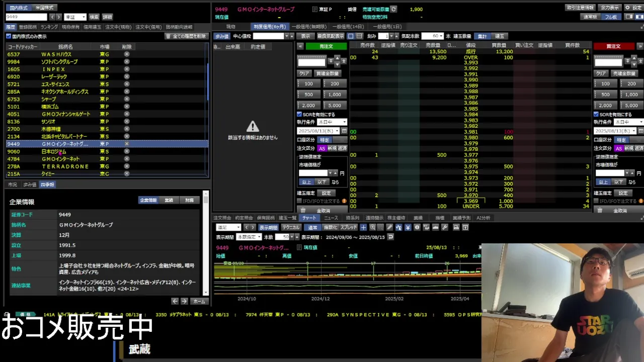Toggle sell-side SORを有効にする checkbox
The width and height of the screenshot is (644, 362).
(299, 115)
